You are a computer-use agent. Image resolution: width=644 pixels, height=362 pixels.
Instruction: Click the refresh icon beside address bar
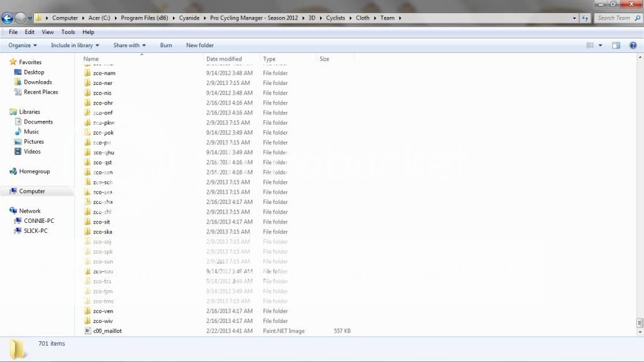[x=586, y=18]
